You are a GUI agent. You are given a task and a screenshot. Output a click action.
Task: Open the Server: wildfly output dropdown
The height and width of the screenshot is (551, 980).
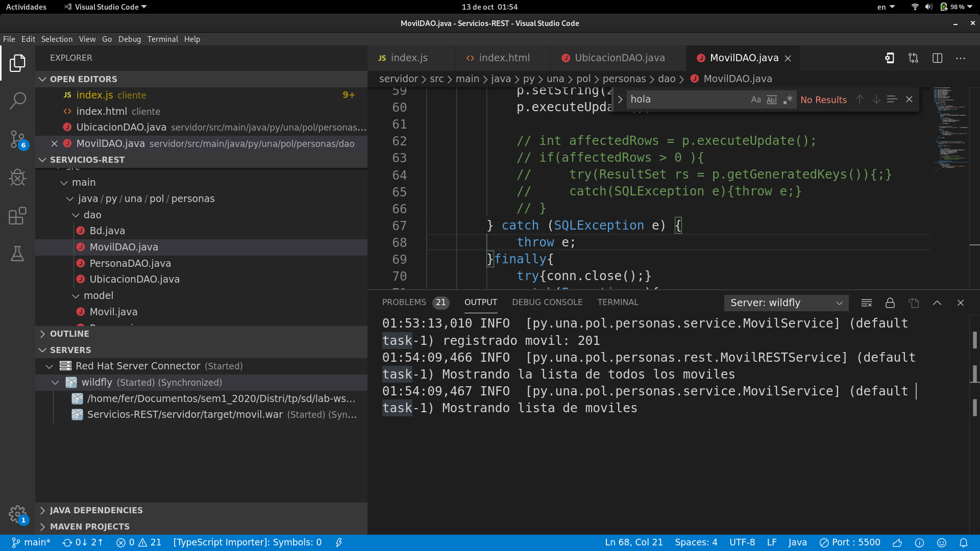[x=786, y=303]
